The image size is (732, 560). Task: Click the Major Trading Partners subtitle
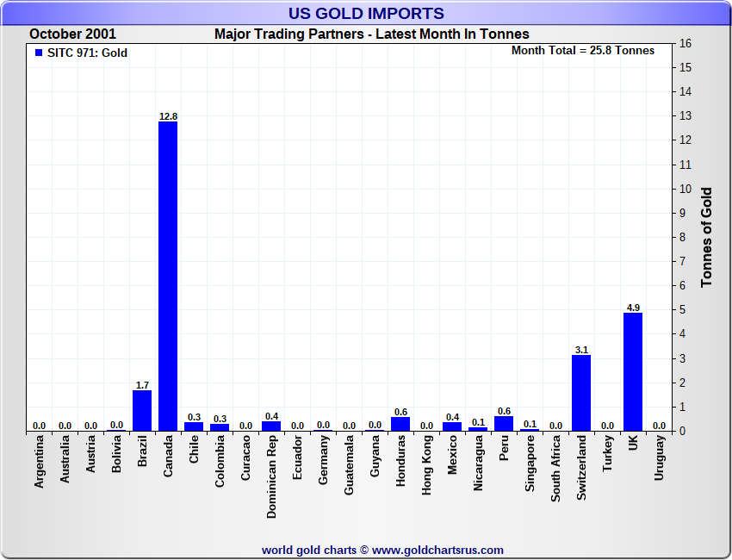pos(371,34)
